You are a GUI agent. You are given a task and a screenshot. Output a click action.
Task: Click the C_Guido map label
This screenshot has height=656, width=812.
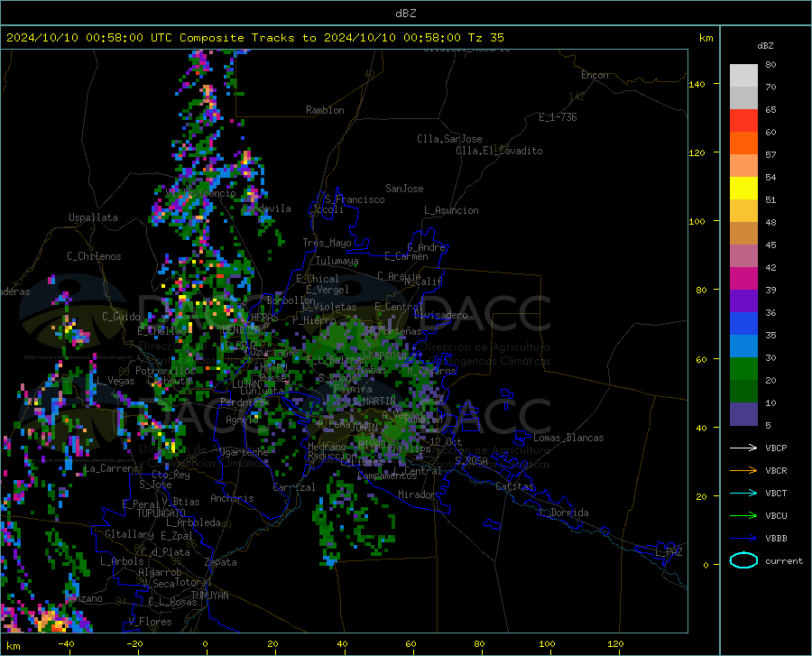[x=121, y=317]
